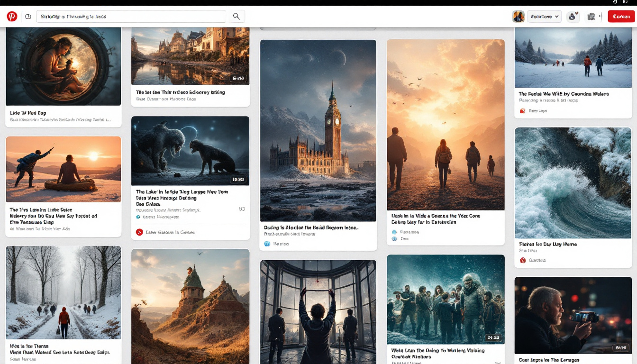This screenshot has height=364, width=637.
Task: Click the link beside the red play icon
Action: [x=170, y=232]
